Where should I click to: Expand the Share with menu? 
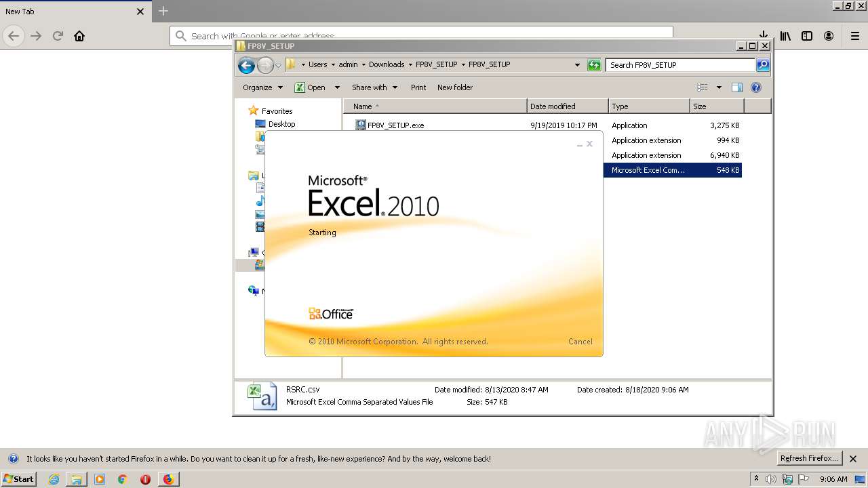[x=374, y=87]
